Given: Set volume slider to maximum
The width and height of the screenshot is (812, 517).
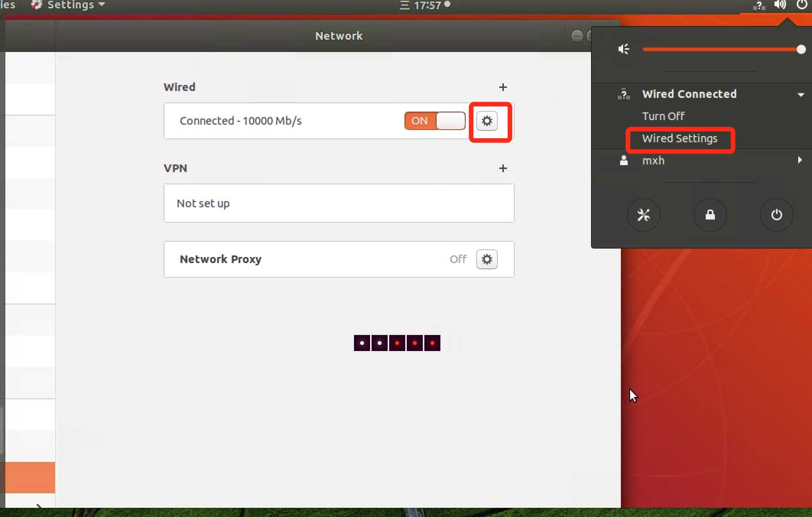Looking at the screenshot, I should point(801,49).
